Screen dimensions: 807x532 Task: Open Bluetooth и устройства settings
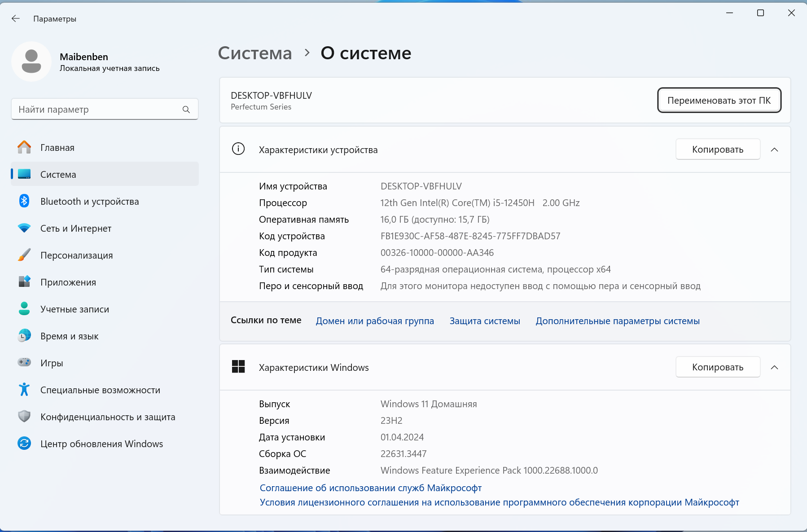(105, 201)
